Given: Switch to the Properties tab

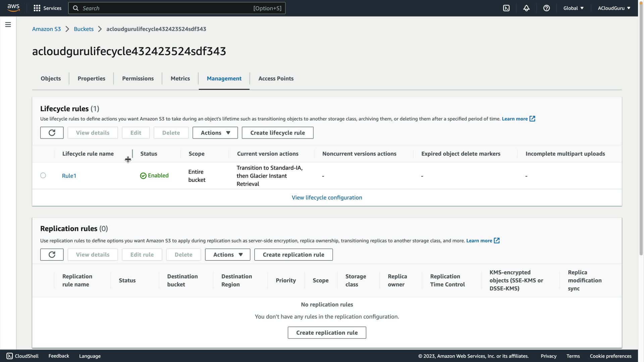Looking at the screenshot, I should [91, 78].
